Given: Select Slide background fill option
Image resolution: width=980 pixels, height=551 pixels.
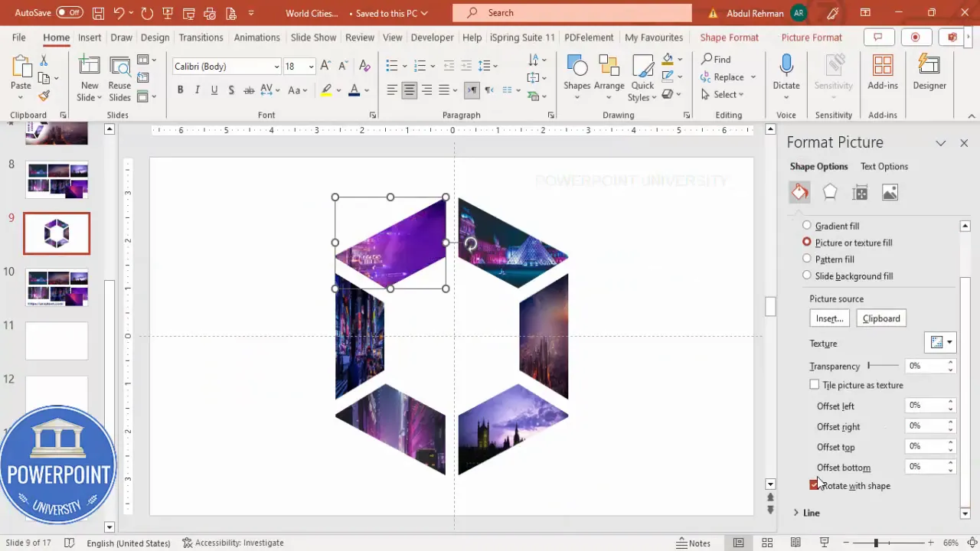Looking at the screenshot, I should (807, 275).
